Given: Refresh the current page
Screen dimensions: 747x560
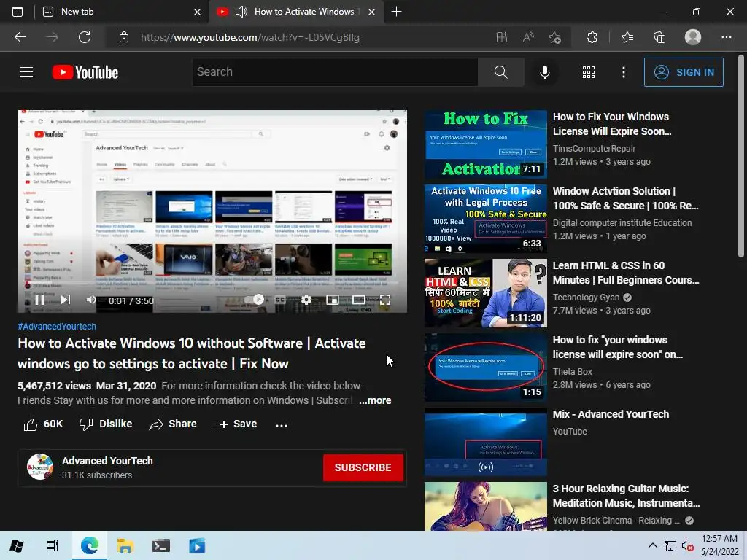Looking at the screenshot, I should pos(85,37).
